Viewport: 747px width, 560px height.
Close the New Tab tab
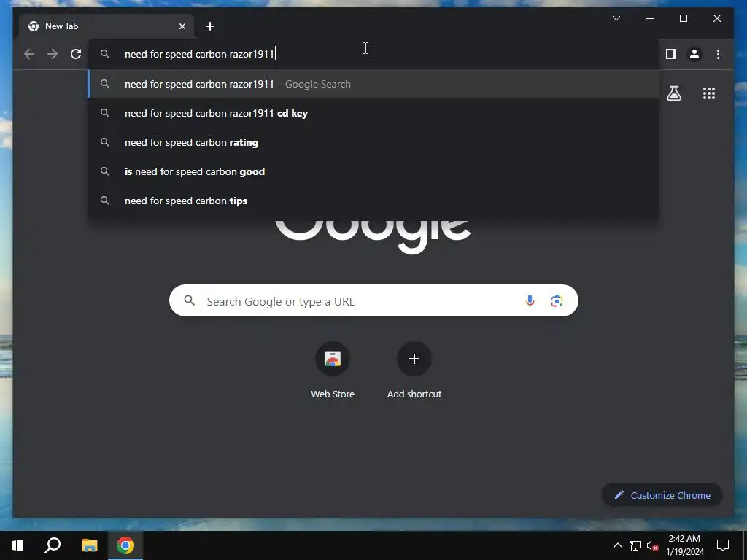point(182,26)
